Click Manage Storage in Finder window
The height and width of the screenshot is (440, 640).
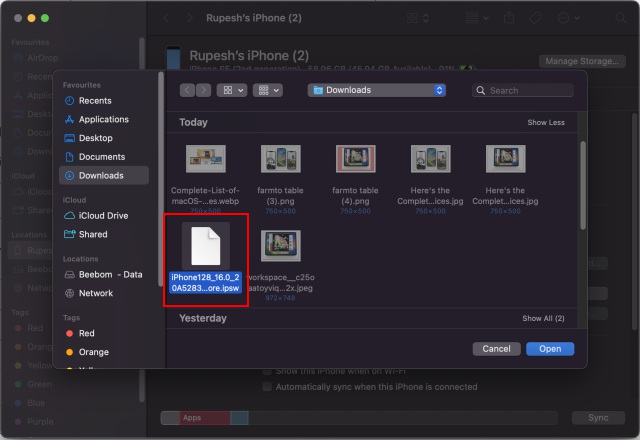582,61
